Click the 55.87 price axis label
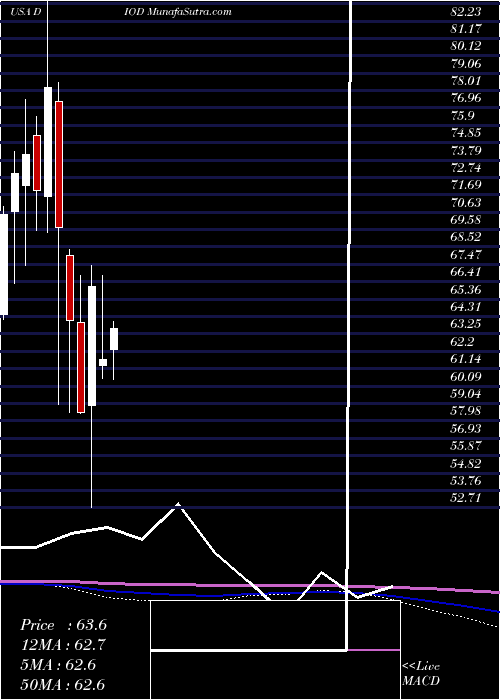The image size is (500, 700). (465, 446)
